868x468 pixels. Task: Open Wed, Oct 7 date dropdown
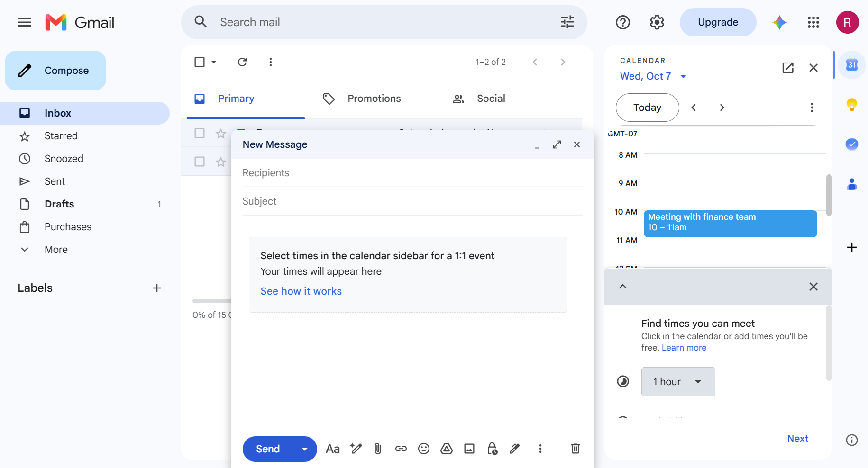click(x=653, y=76)
